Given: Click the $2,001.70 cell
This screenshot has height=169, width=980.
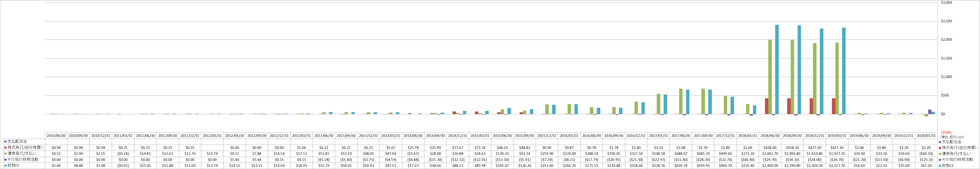Looking at the screenshot, I should (770, 153).
